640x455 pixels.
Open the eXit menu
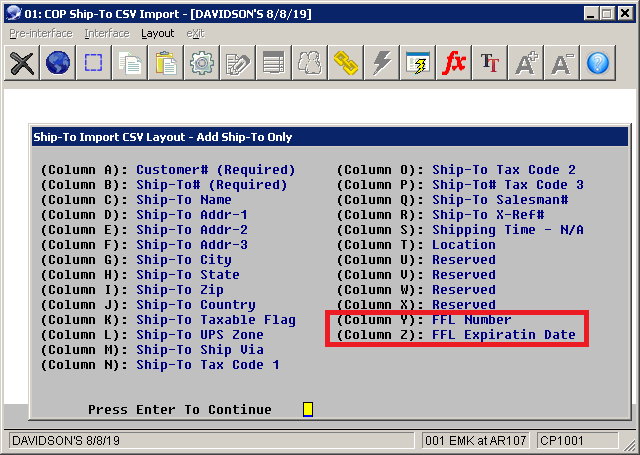(x=198, y=33)
